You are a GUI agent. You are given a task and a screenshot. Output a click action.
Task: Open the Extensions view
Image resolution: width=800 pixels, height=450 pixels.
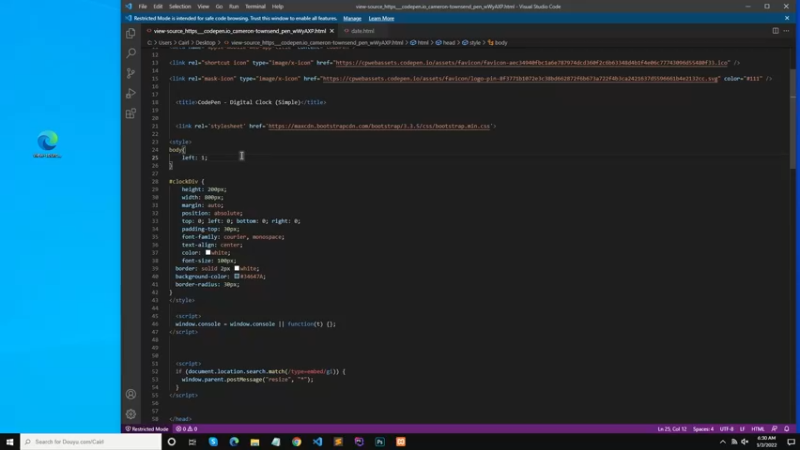point(131,113)
